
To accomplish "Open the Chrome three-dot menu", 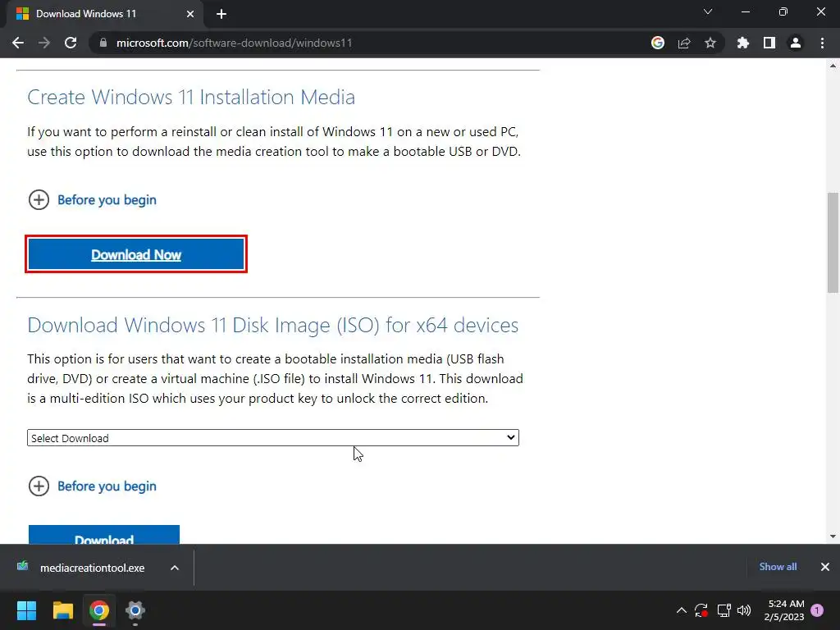I will pyautogui.click(x=822, y=43).
